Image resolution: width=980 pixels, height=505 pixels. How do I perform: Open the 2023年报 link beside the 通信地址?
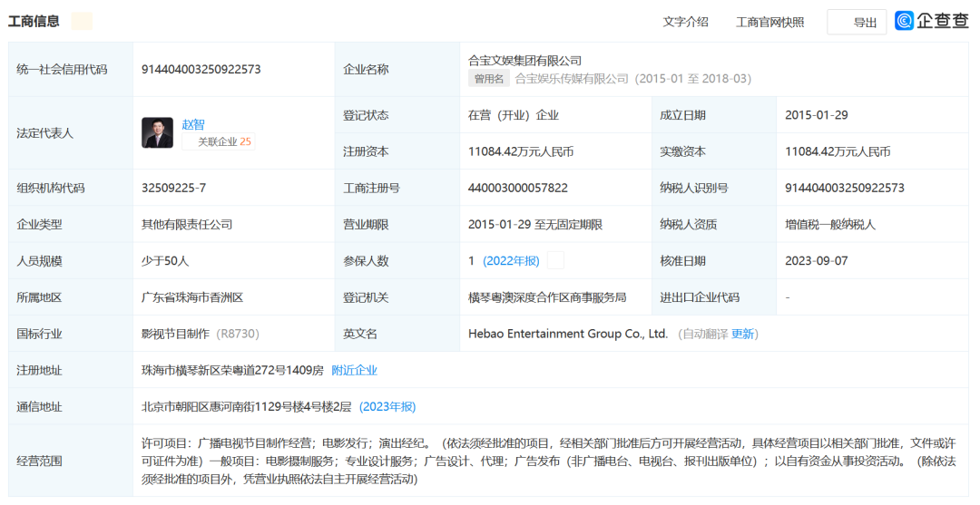pyautogui.click(x=387, y=407)
